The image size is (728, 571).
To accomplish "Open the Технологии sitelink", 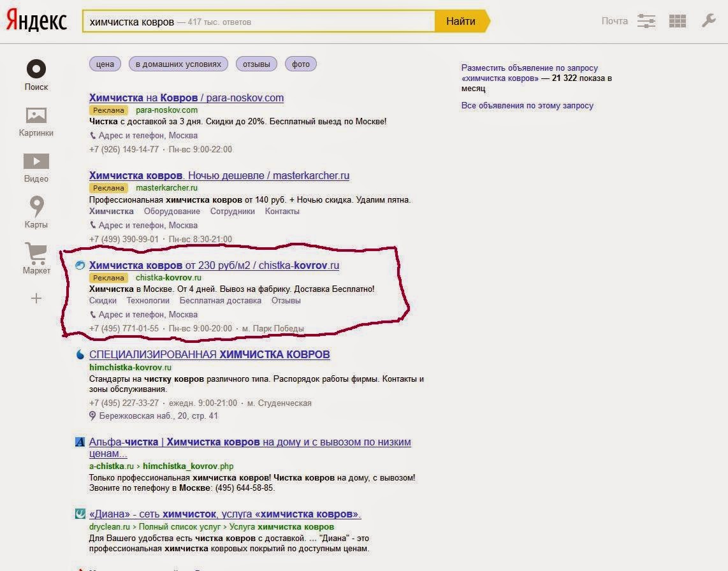I will tap(148, 300).
